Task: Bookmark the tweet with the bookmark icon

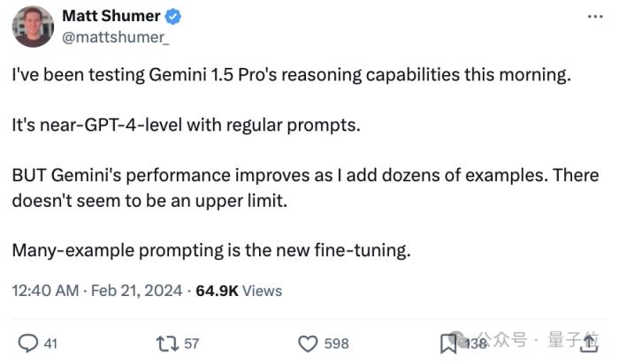Action: [448, 344]
